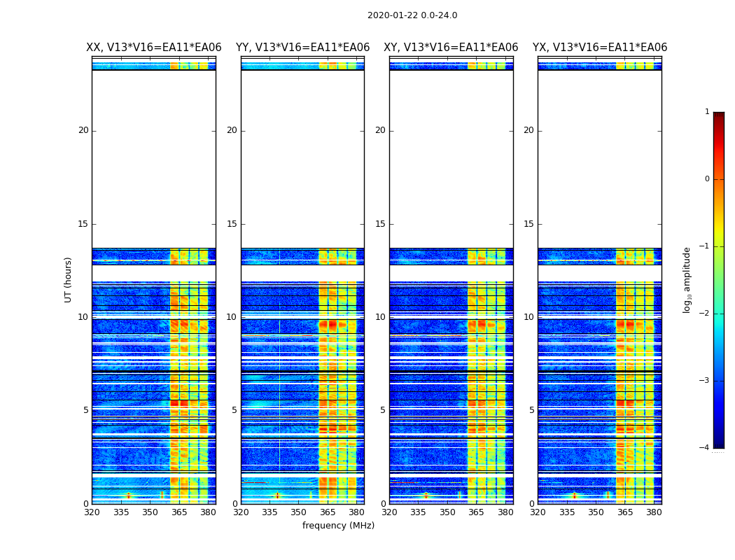Viewport: 735px width, 560px height.
Task: Click the white data gap in YY panel
Action: (x=303, y=160)
